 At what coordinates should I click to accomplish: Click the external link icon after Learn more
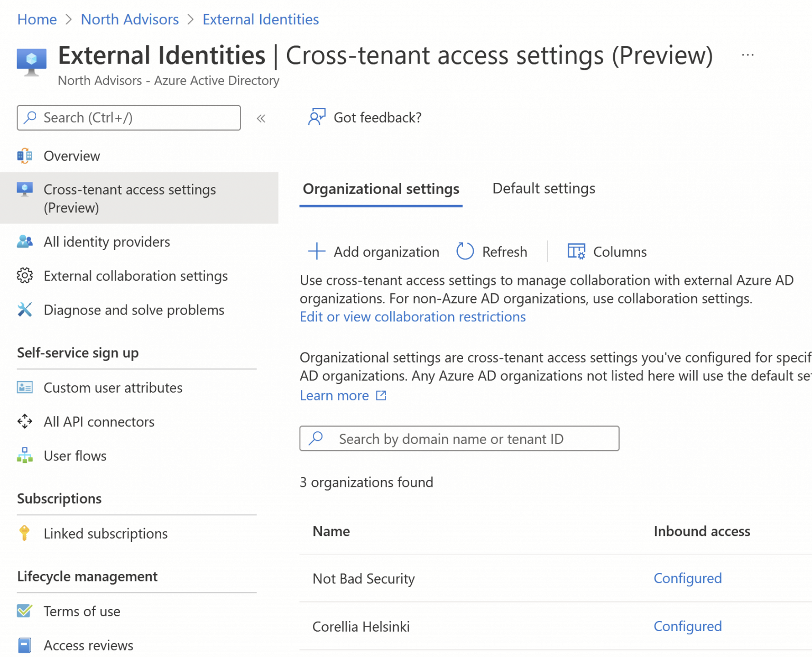[381, 395]
